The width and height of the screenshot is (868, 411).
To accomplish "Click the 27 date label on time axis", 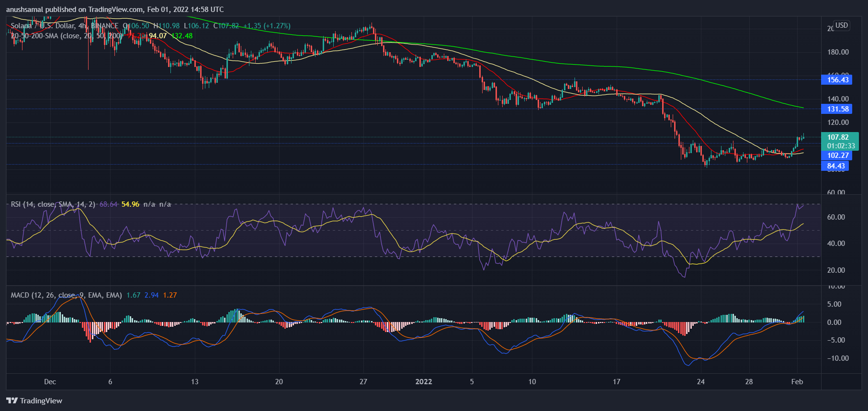I will click(363, 382).
